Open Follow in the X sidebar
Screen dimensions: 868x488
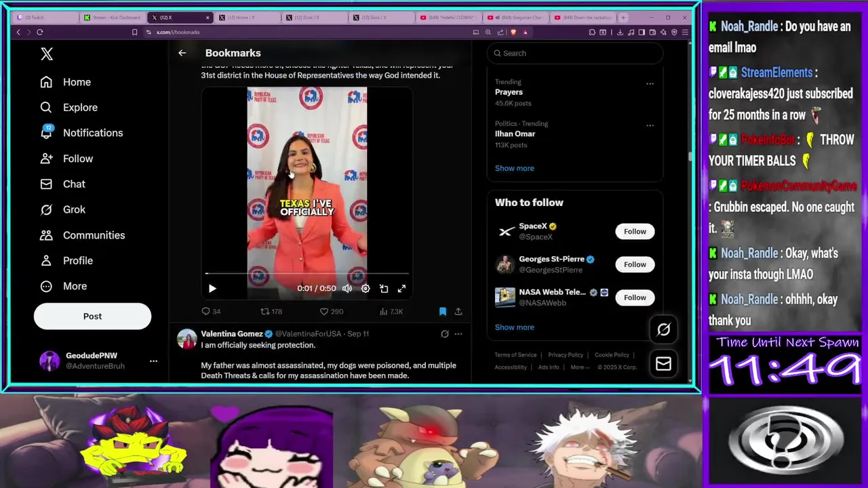click(x=66, y=159)
